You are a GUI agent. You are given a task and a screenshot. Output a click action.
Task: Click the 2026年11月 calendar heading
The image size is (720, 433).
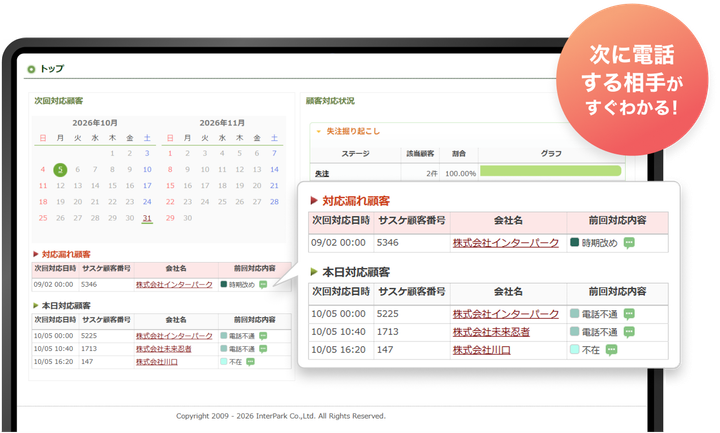[x=222, y=123]
